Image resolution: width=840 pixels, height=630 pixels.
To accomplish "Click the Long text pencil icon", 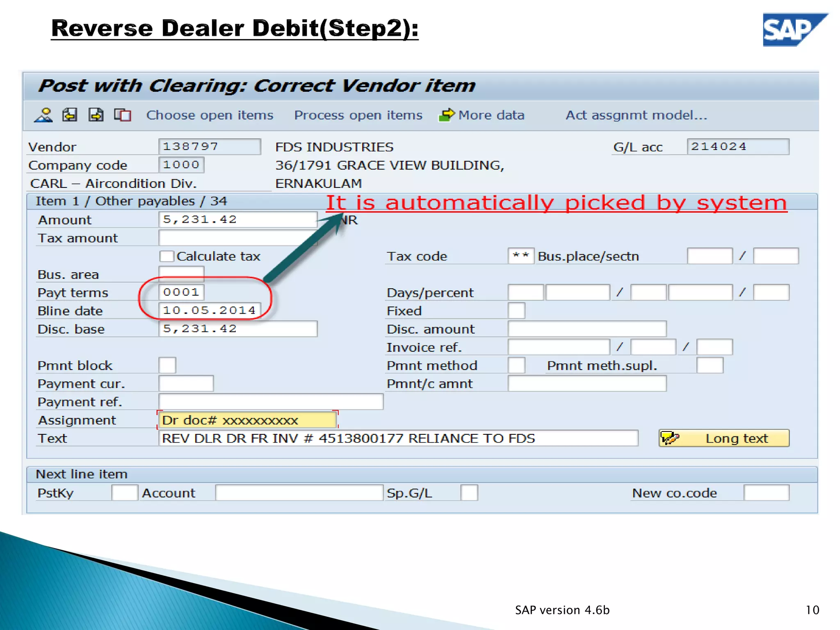I will (x=670, y=438).
